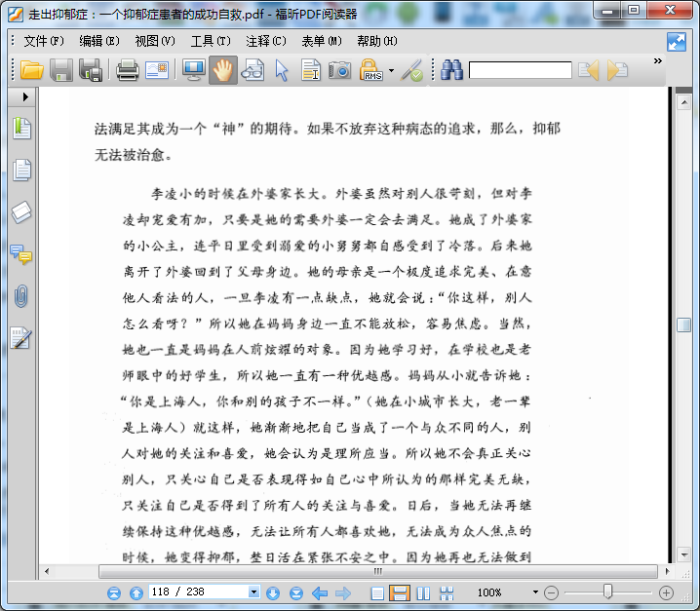This screenshot has height=611, width=700.
Task: Show the Attachments paperclip panel
Action: (21, 296)
